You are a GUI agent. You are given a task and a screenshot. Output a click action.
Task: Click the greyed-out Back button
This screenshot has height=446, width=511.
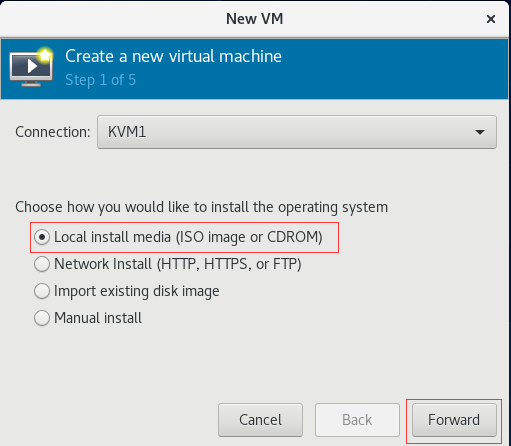pyautogui.click(x=357, y=420)
